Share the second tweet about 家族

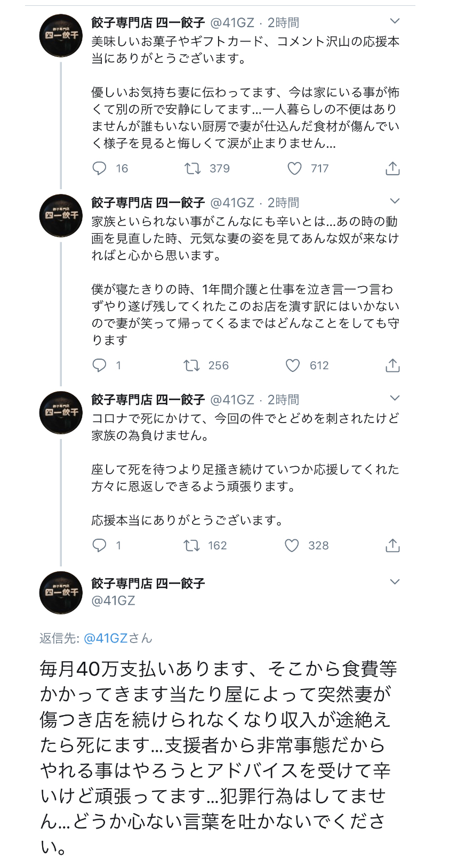click(392, 366)
